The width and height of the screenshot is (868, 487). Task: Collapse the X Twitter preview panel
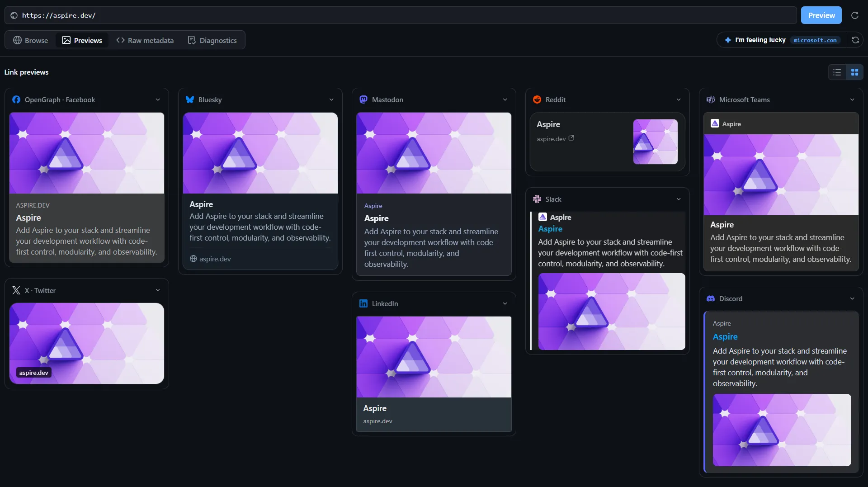pos(158,290)
